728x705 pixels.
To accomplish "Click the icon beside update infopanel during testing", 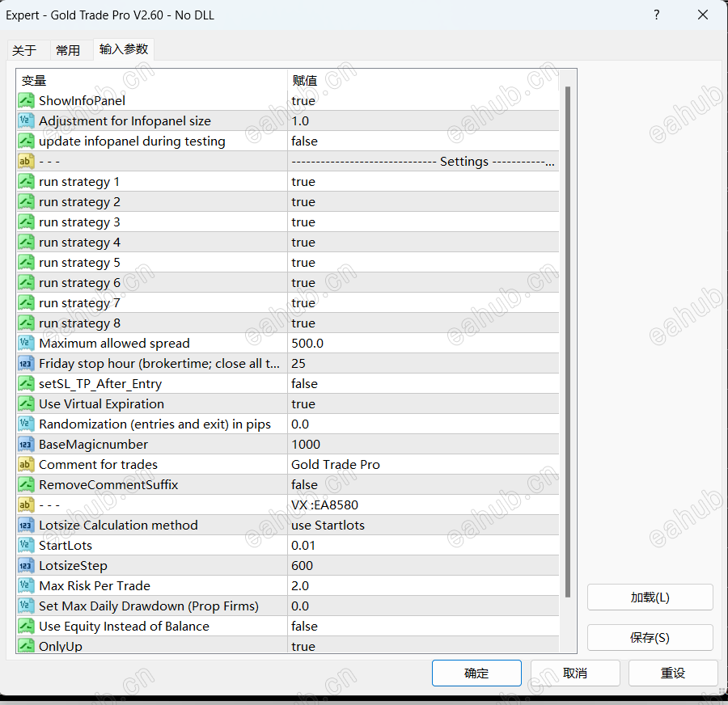I will click(x=26, y=141).
